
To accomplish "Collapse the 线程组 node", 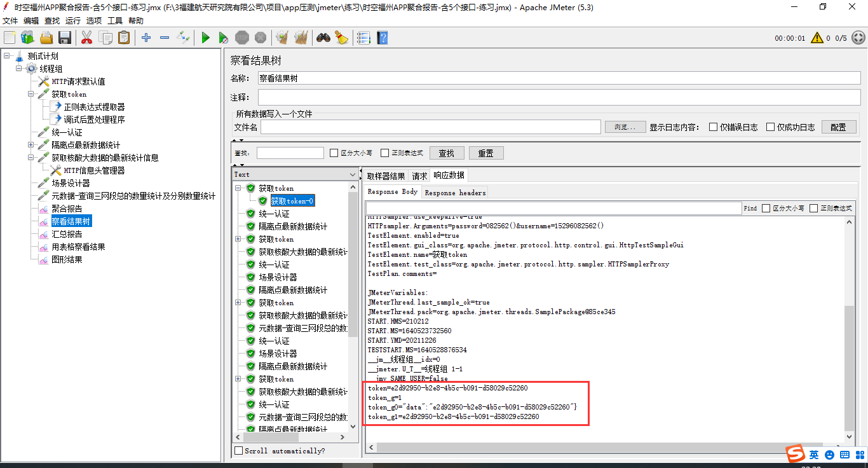I will 18,69.
